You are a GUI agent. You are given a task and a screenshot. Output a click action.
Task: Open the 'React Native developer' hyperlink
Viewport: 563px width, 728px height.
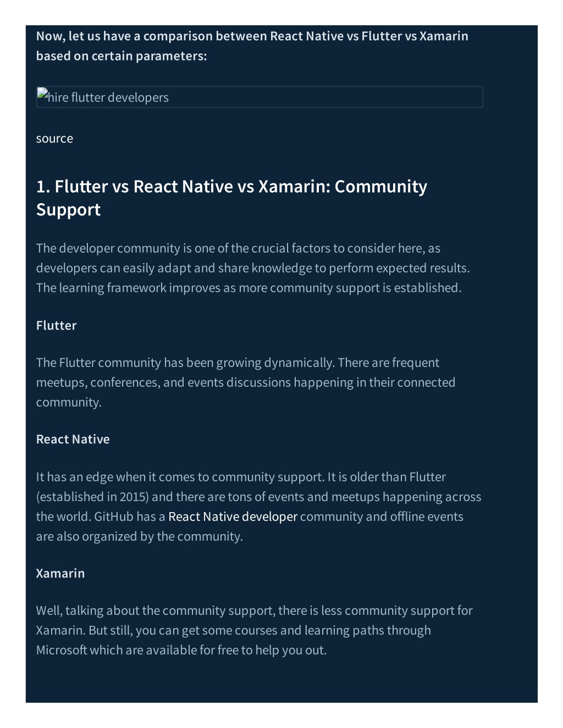click(x=233, y=517)
